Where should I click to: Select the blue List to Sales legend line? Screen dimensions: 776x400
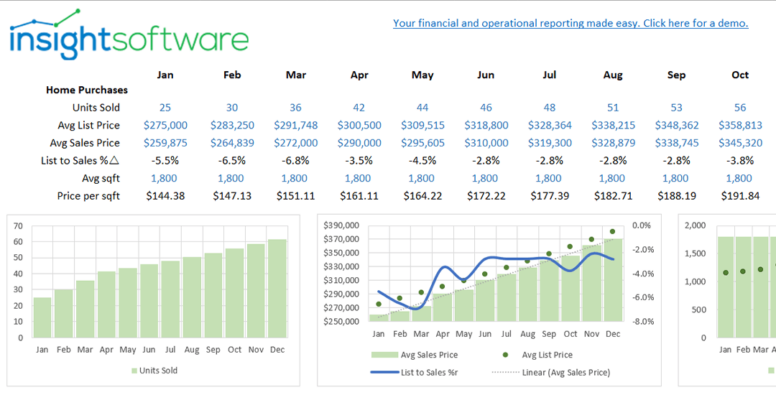[x=385, y=372]
